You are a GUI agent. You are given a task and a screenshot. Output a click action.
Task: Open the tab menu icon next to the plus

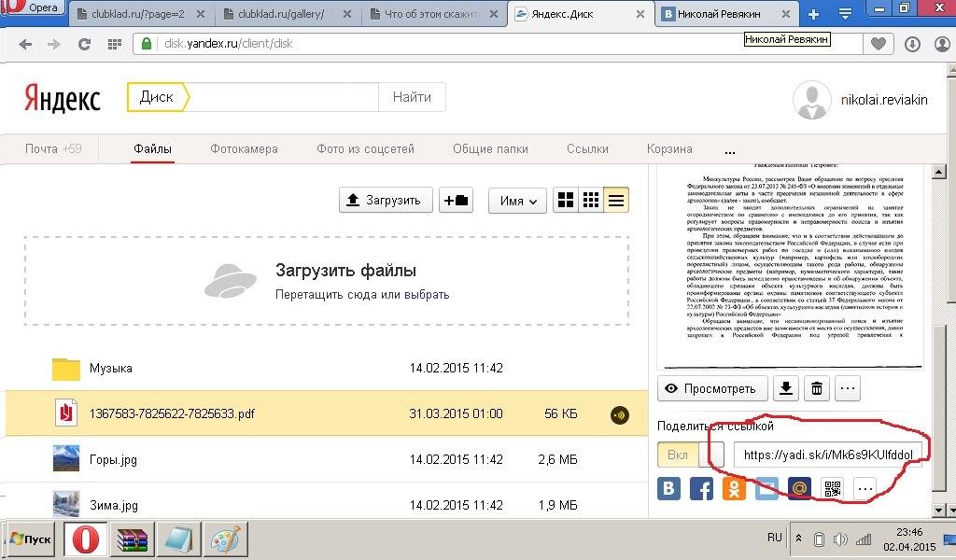coord(845,13)
